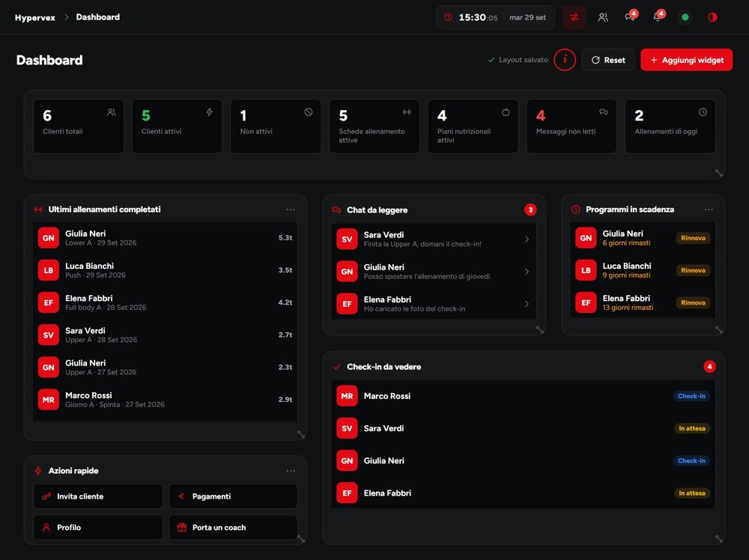Click Porta un coach quick action
The image size is (749, 560).
(x=233, y=528)
